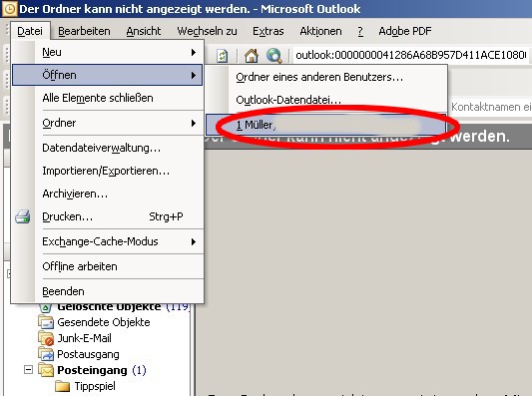Choose Drucken menu entry
The width and height of the screenshot is (532, 396).
(x=108, y=216)
